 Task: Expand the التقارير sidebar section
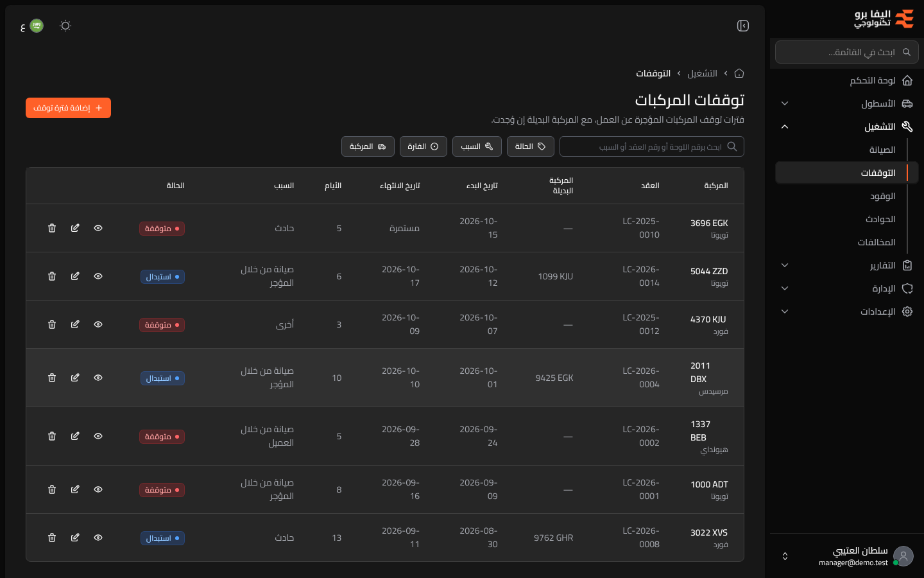pos(847,265)
